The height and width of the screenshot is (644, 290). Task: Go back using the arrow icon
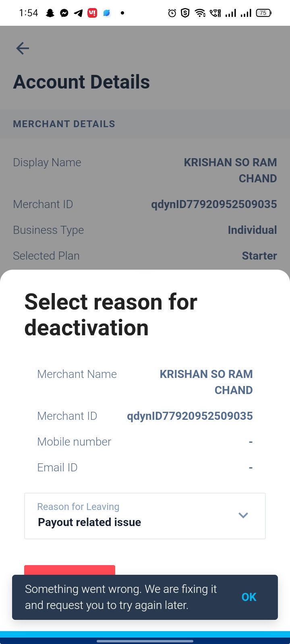tap(23, 48)
